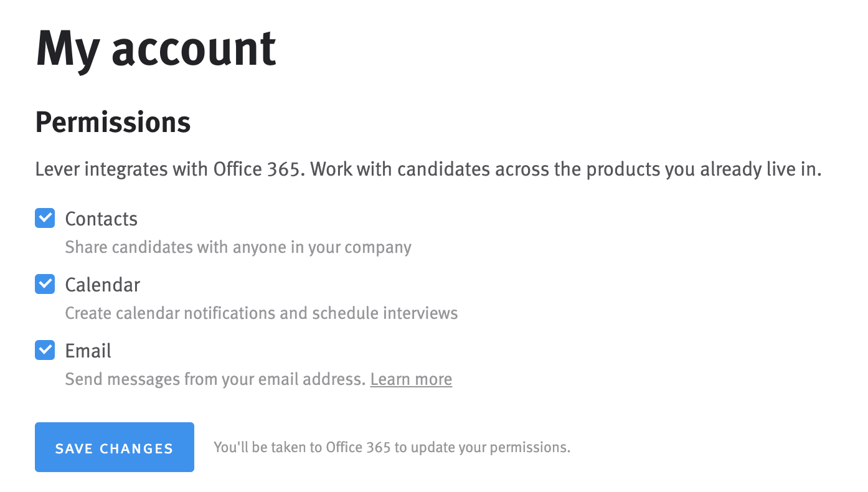The height and width of the screenshot is (492, 868).
Task: Deselect the Calendar integration checkbox
Action: 44,284
